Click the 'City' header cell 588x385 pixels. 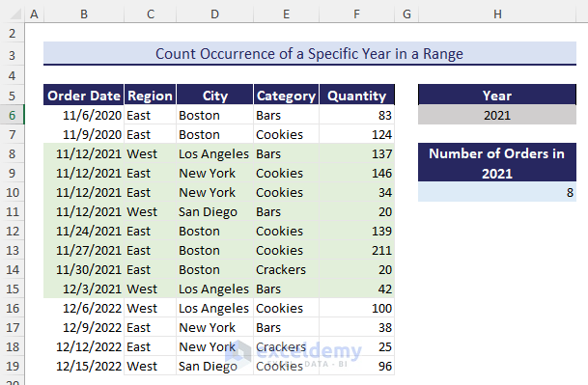pos(215,96)
